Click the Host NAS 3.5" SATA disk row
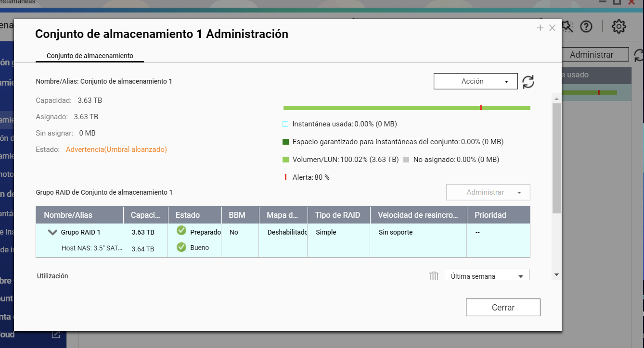The image size is (644, 348). coord(91,249)
